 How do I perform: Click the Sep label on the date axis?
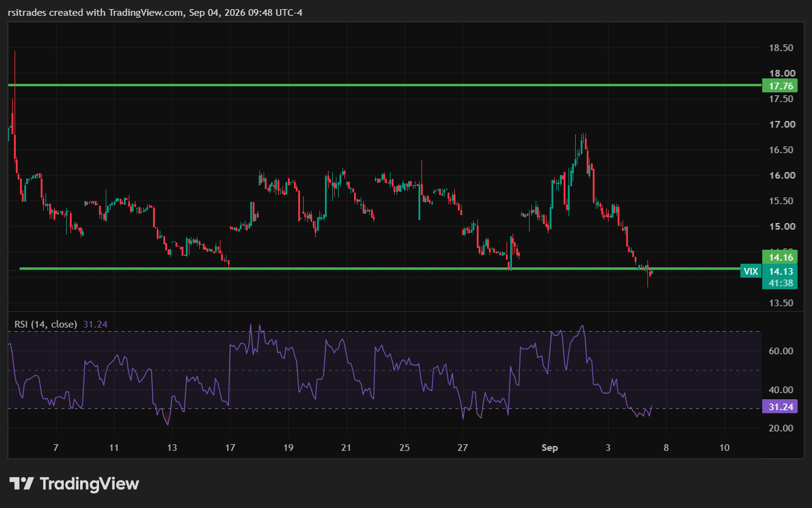pos(550,448)
